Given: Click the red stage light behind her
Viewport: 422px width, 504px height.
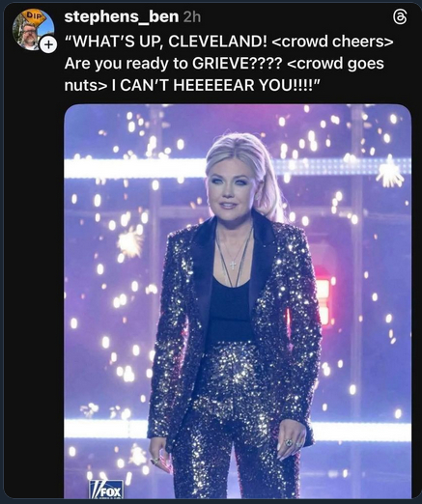Looking at the screenshot, I should click(x=323, y=301).
